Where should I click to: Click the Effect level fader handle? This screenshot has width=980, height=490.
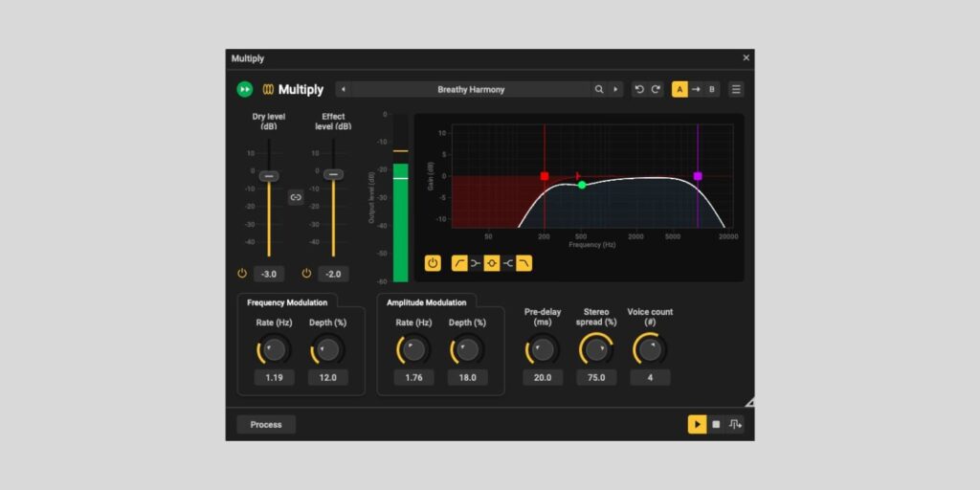point(333,174)
